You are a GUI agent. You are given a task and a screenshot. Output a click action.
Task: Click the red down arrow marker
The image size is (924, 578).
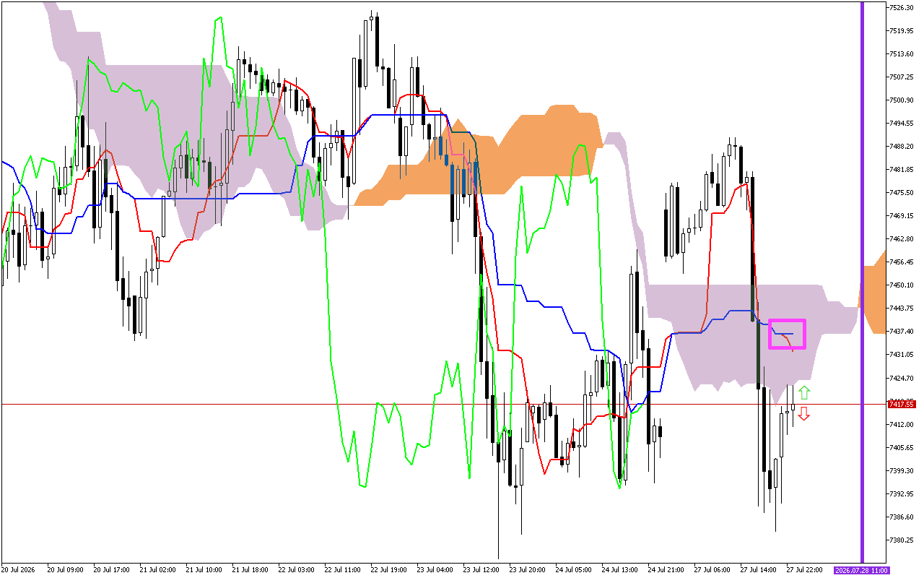point(804,414)
